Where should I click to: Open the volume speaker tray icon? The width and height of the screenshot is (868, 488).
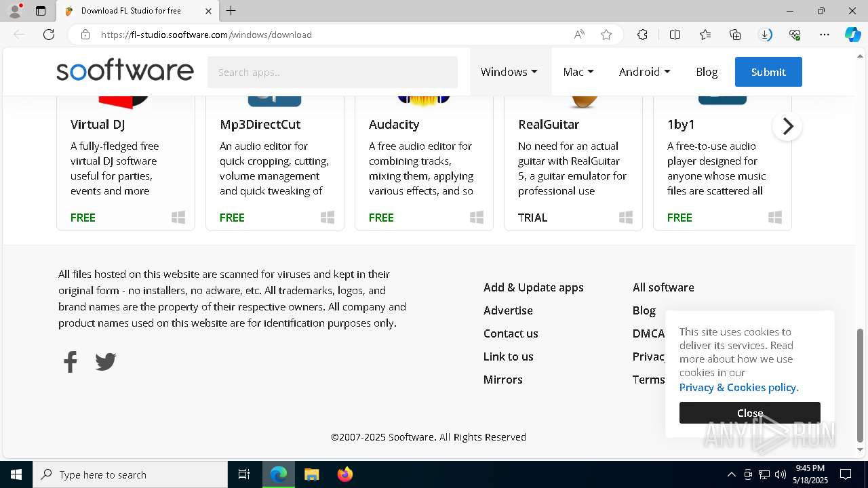click(x=780, y=474)
